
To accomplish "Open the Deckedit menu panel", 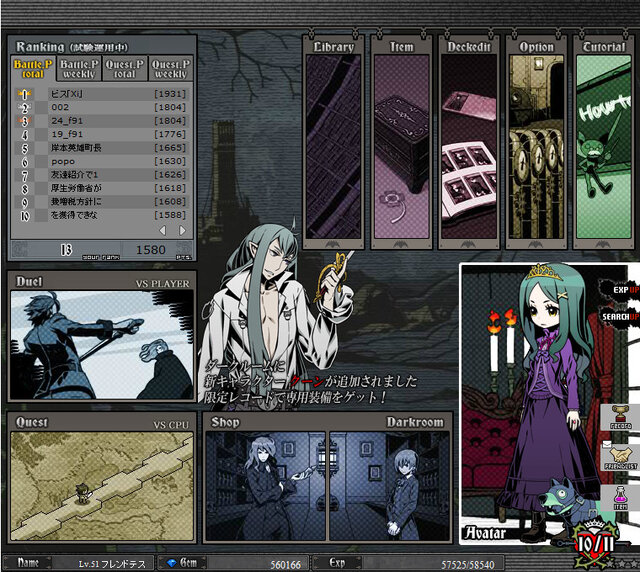I will pos(469,142).
